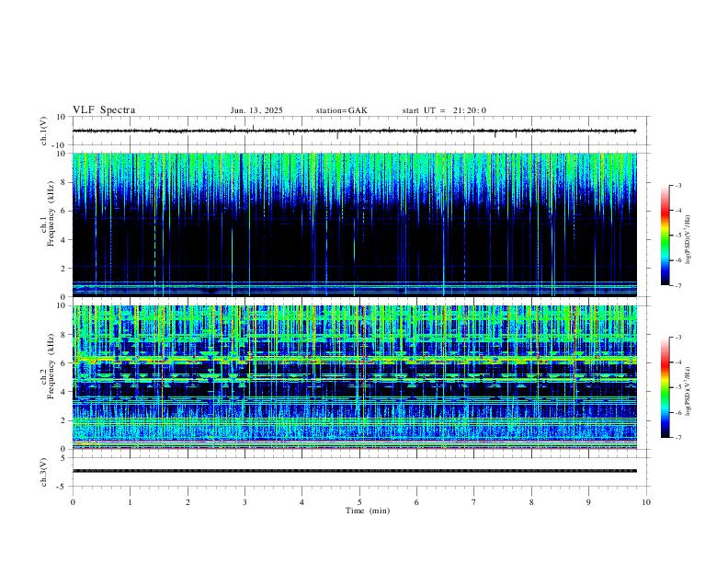Click the ch.1 spectrogram color scale bar
The height and width of the screenshot is (563, 728).
pos(665,236)
